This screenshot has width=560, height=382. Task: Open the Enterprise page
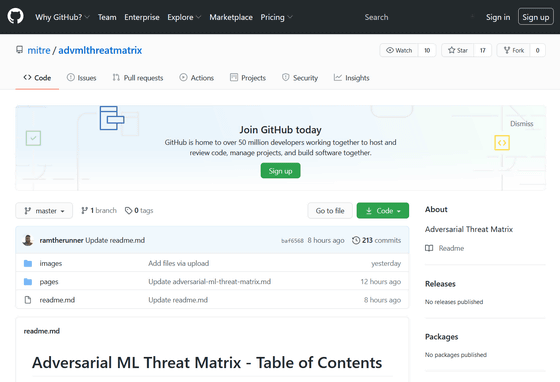point(142,17)
